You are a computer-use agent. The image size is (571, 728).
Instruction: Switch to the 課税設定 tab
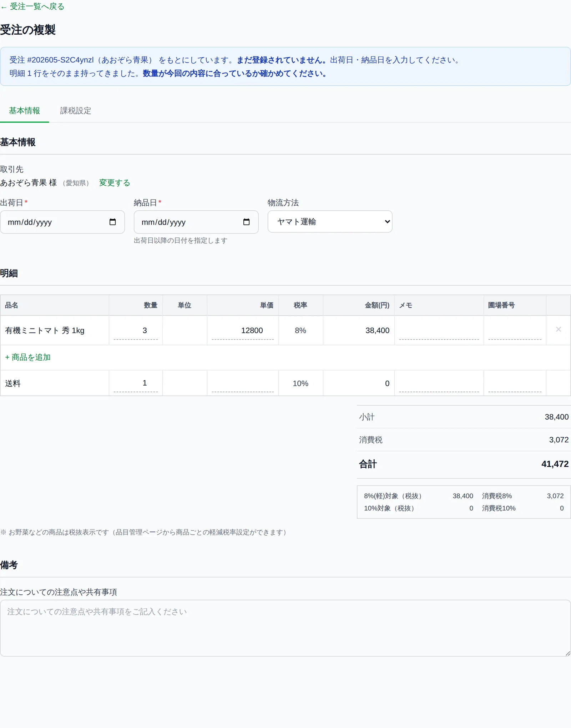76,111
